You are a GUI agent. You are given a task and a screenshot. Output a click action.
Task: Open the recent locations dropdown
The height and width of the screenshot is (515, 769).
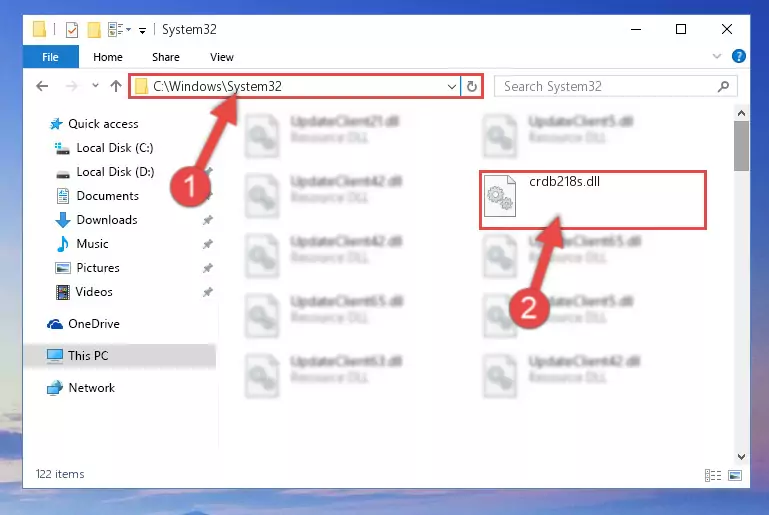point(95,86)
